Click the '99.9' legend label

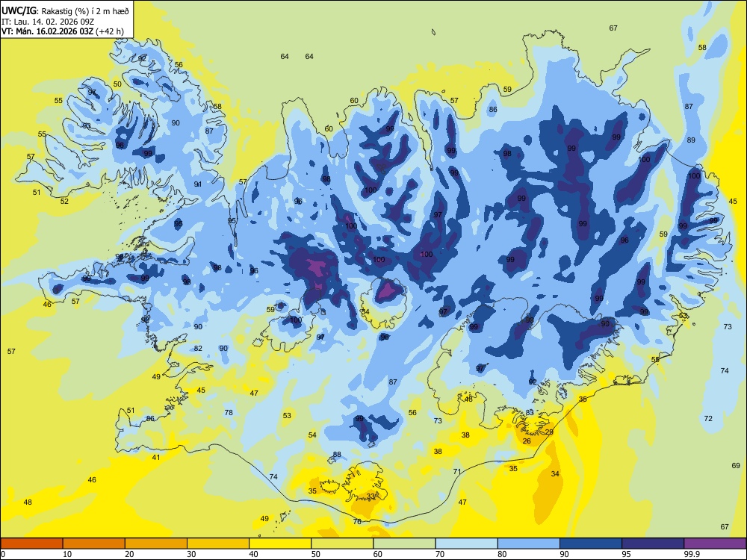[692, 554]
